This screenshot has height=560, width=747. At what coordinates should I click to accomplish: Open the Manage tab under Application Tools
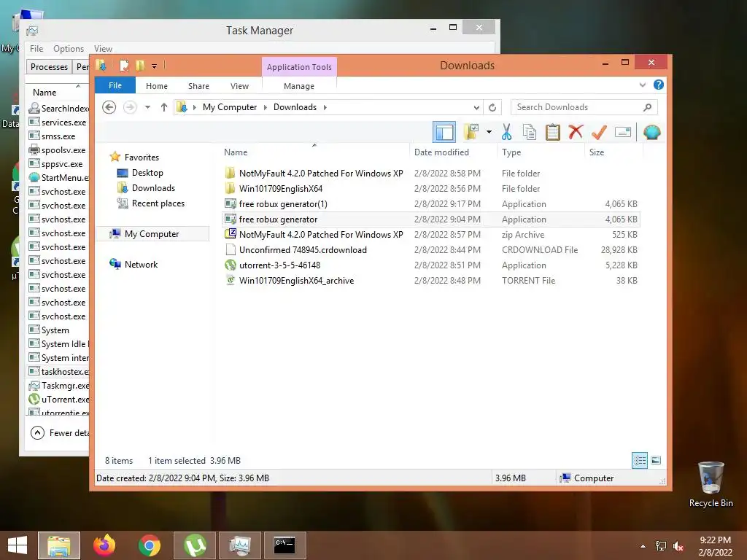point(298,86)
